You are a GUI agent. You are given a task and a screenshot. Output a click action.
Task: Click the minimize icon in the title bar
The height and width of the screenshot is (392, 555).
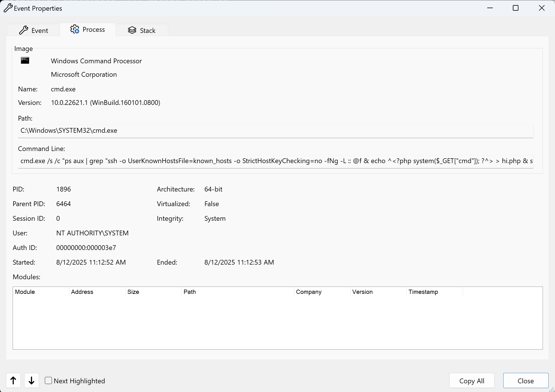(x=490, y=8)
